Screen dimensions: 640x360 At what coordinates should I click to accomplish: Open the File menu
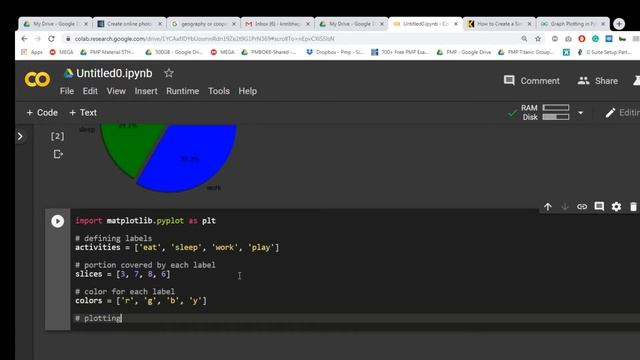(x=67, y=91)
